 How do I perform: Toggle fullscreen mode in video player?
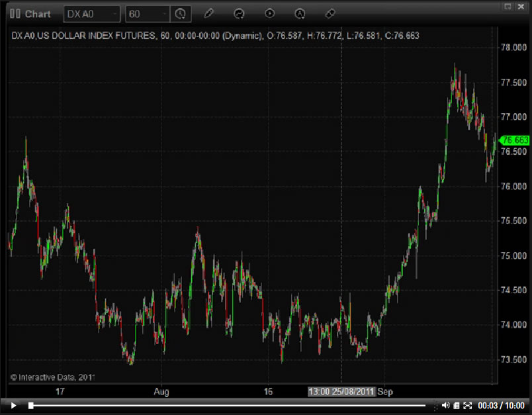tap(467, 405)
